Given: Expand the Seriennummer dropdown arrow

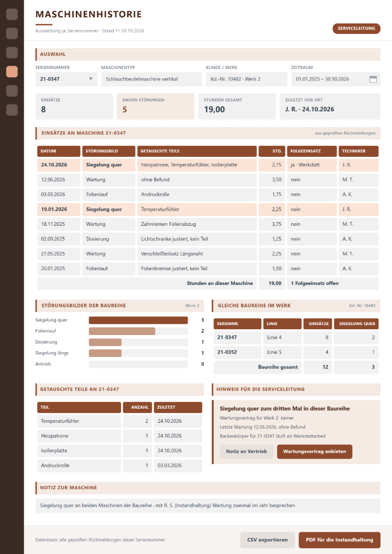Looking at the screenshot, I should [x=91, y=79].
